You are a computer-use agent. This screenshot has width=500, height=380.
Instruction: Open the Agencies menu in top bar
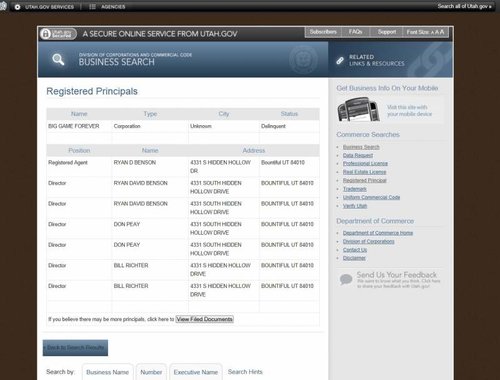(x=107, y=7)
